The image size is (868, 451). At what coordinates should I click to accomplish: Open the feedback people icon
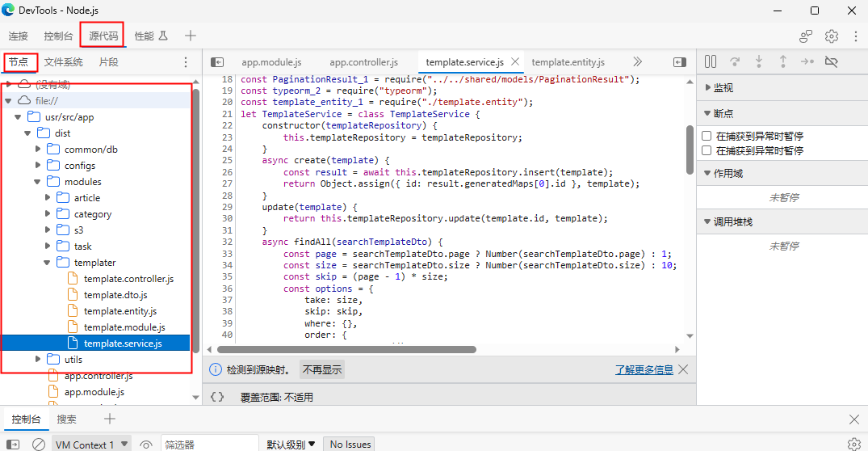[x=806, y=36]
